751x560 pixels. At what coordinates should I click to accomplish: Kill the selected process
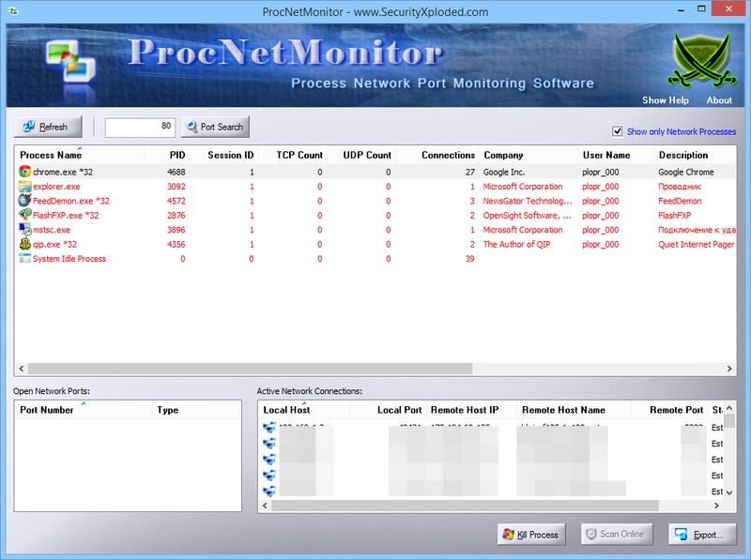(x=531, y=534)
